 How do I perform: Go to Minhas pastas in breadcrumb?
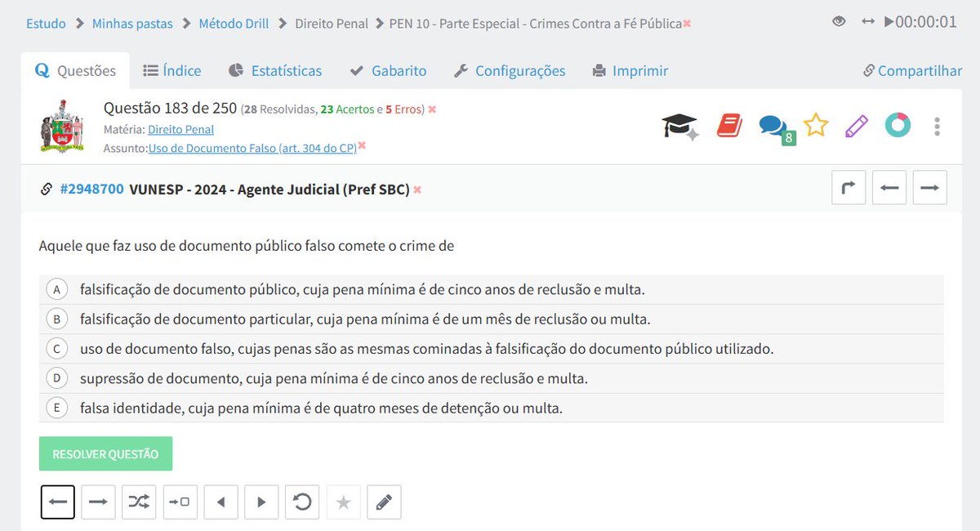(132, 23)
